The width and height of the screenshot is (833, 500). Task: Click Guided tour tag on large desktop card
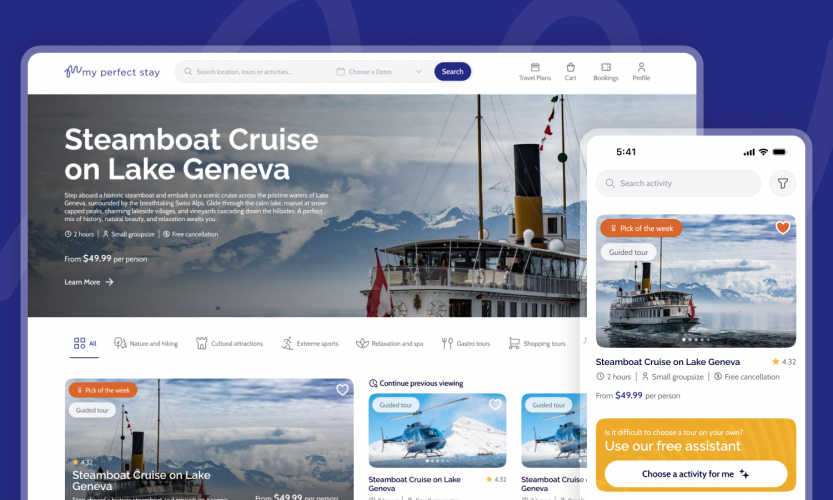tap(92, 410)
